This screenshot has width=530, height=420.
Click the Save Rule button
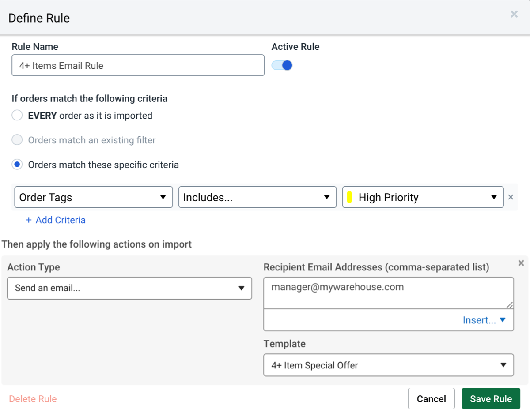point(491,399)
